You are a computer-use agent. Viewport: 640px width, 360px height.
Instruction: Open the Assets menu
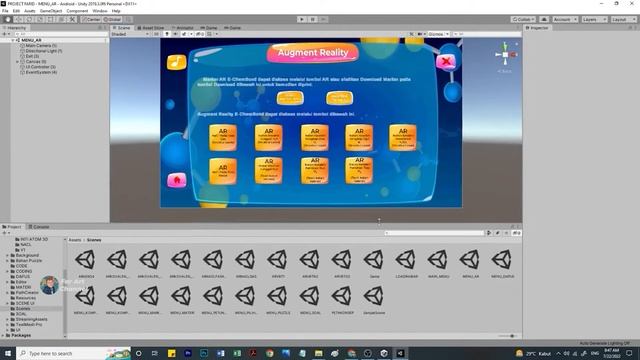click(30, 11)
